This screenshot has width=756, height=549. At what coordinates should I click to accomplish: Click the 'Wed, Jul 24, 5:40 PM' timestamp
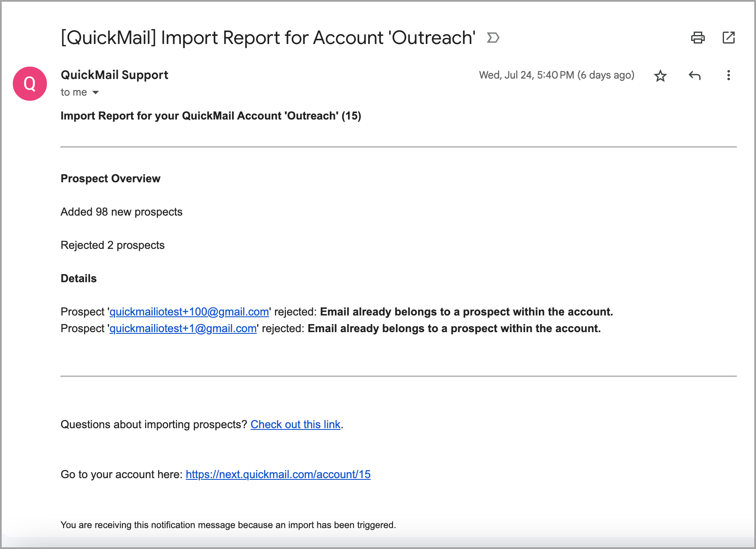click(x=556, y=75)
